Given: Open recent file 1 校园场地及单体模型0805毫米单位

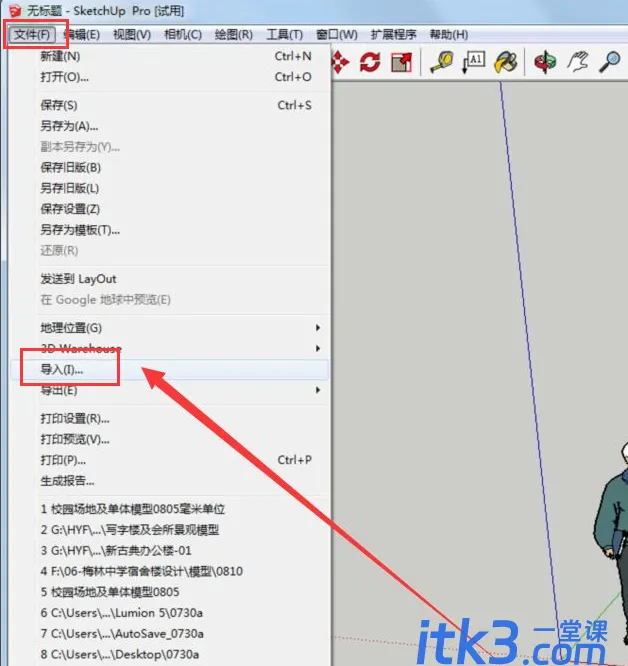Looking at the screenshot, I should coord(169,509).
